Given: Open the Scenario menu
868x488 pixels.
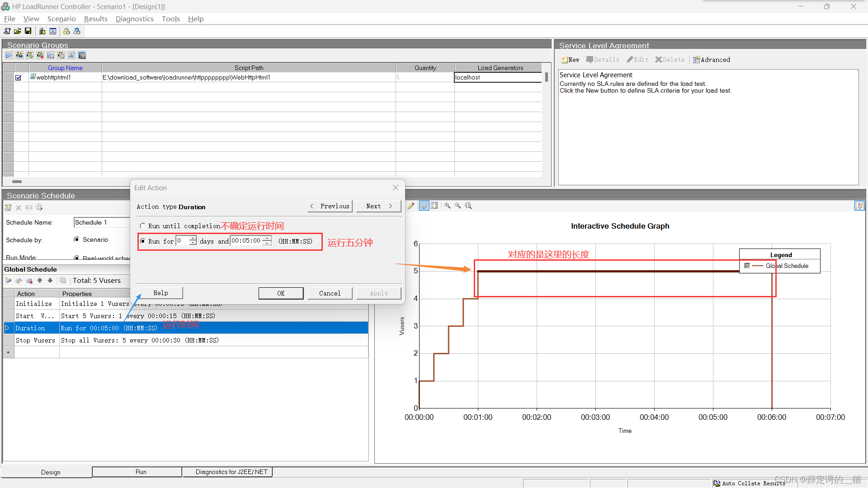Looking at the screenshot, I should click(x=61, y=19).
